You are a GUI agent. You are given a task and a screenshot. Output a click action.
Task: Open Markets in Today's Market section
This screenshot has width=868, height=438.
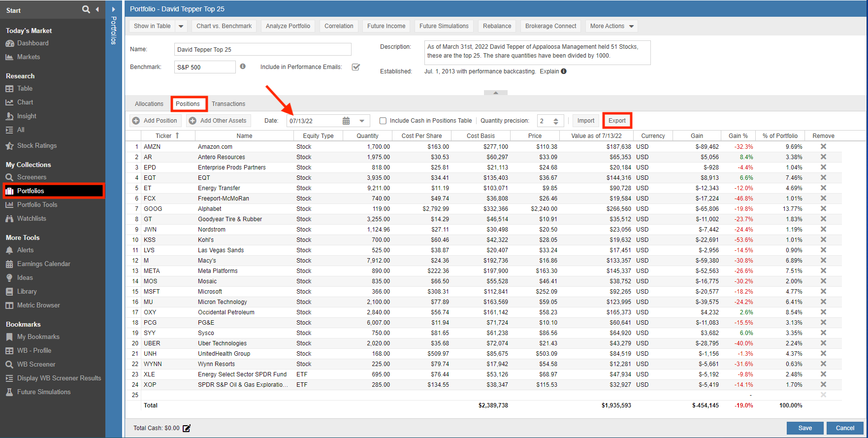pos(29,57)
